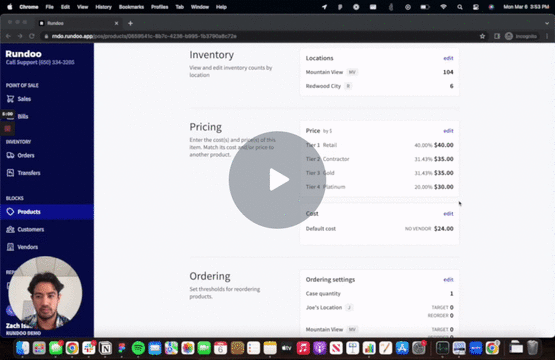Viewport: 555px width, 360px height.
Task: Open the File menu
Action: point(50,7)
